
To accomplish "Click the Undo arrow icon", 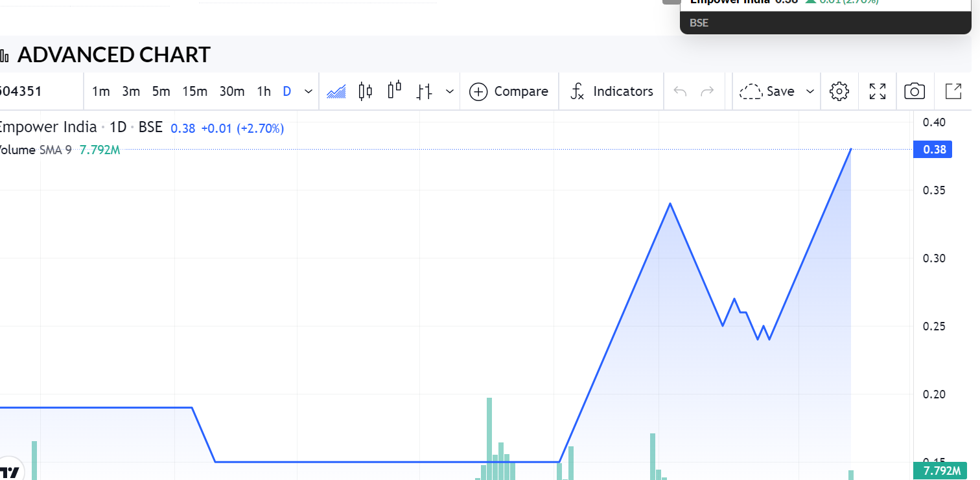I will (x=680, y=91).
